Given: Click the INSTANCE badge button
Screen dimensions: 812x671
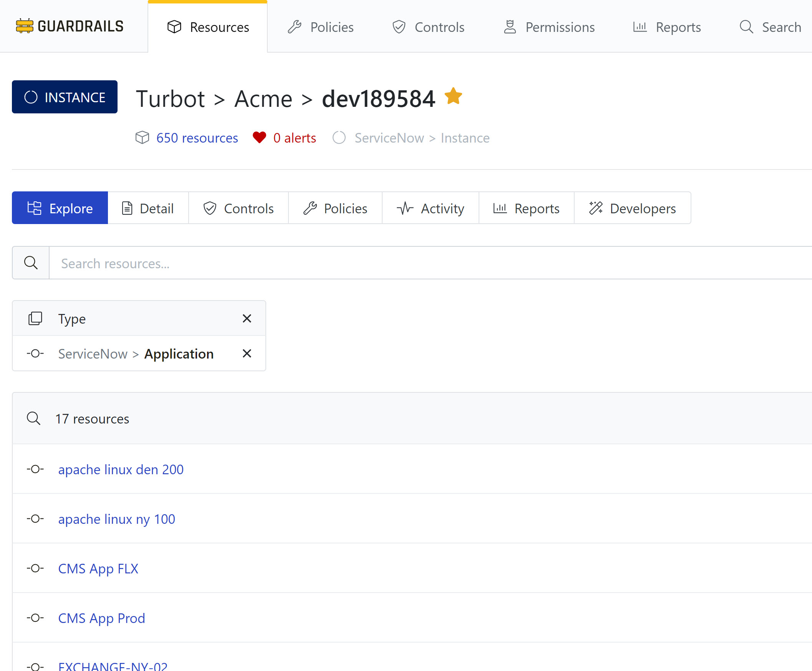Looking at the screenshot, I should (x=65, y=97).
